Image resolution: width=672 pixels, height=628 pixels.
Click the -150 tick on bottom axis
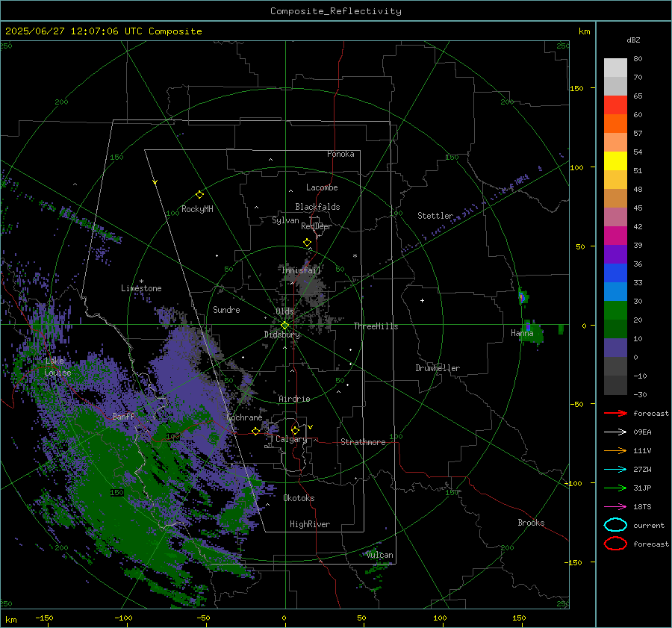point(44,618)
